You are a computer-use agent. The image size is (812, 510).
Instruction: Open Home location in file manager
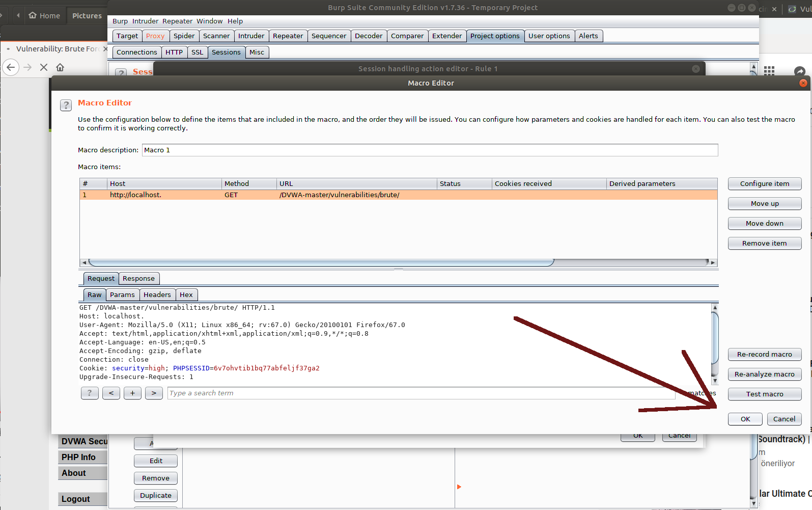[44, 16]
